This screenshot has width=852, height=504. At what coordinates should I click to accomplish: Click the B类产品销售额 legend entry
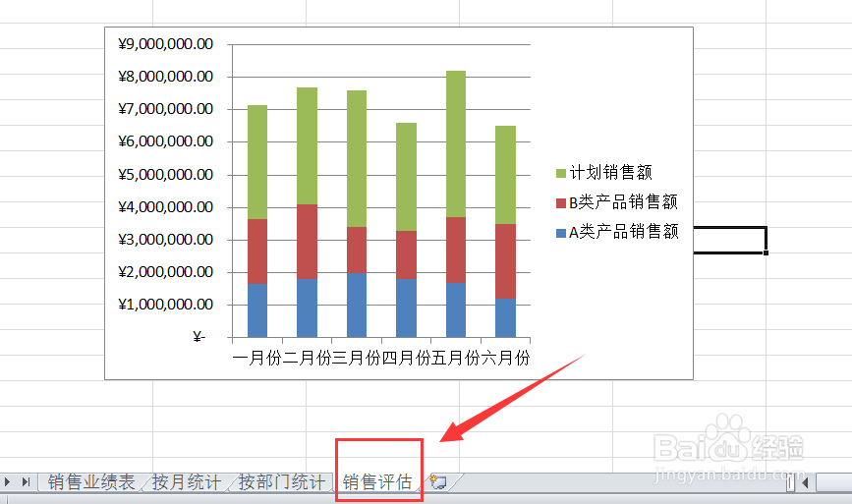[x=617, y=202]
